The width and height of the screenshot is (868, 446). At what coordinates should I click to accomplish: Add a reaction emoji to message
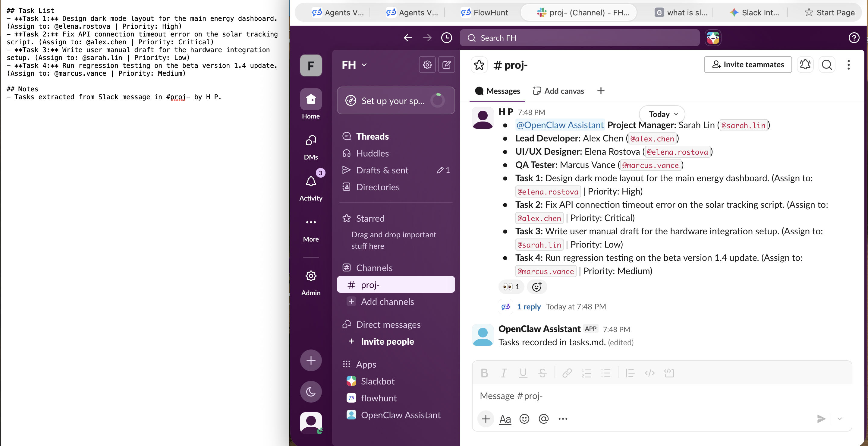tap(537, 287)
